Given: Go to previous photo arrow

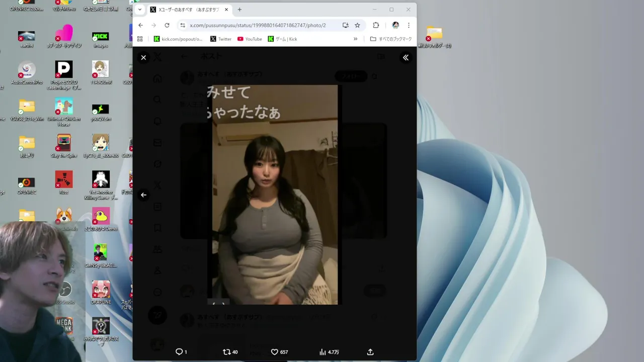Looking at the screenshot, I should pyautogui.click(x=143, y=195).
